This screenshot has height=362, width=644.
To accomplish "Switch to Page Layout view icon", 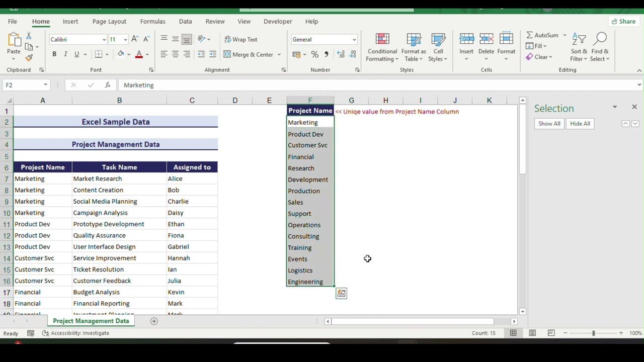I will point(532,333).
